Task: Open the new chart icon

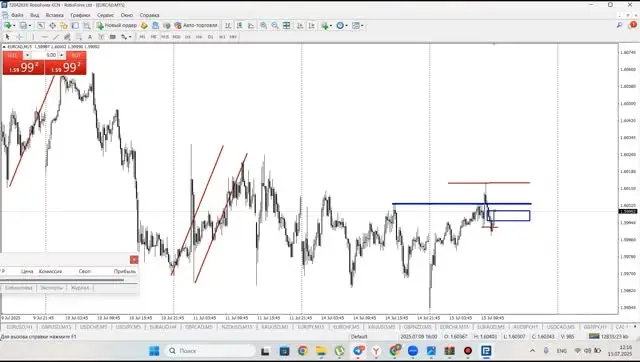Action: click(7, 25)
